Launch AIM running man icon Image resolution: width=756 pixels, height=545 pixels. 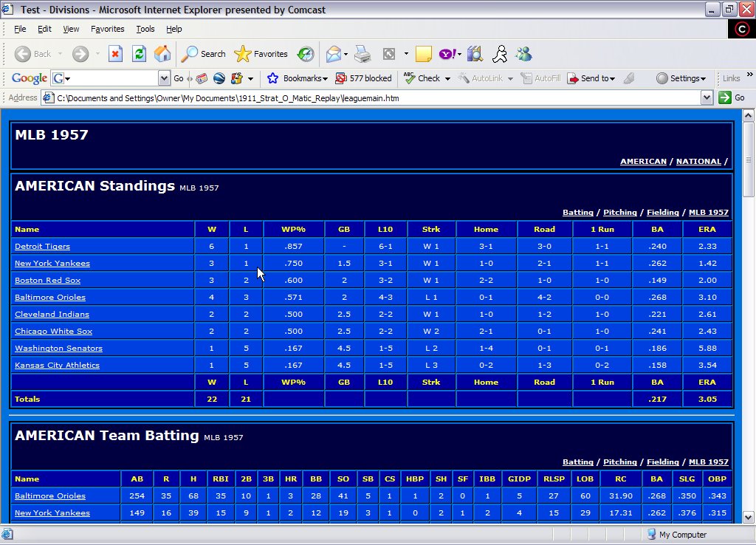[x=500, y=54]
